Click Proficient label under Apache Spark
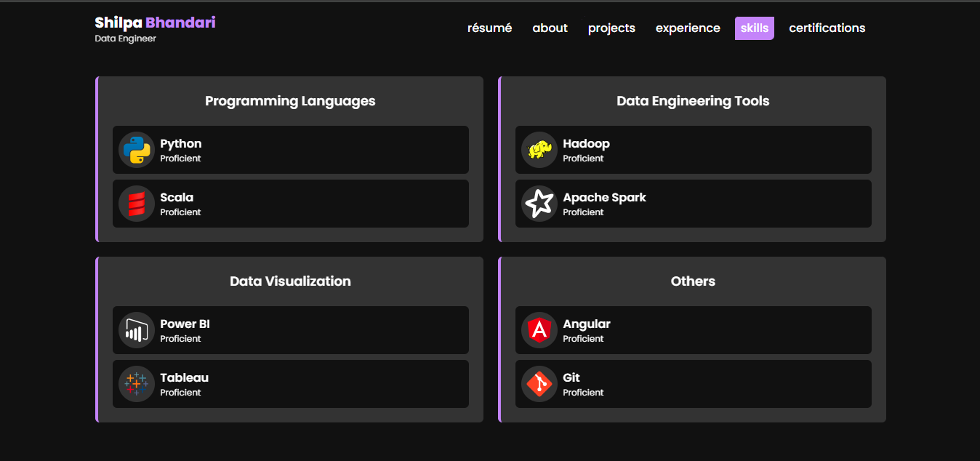980x461 pixels. (583, 212)
